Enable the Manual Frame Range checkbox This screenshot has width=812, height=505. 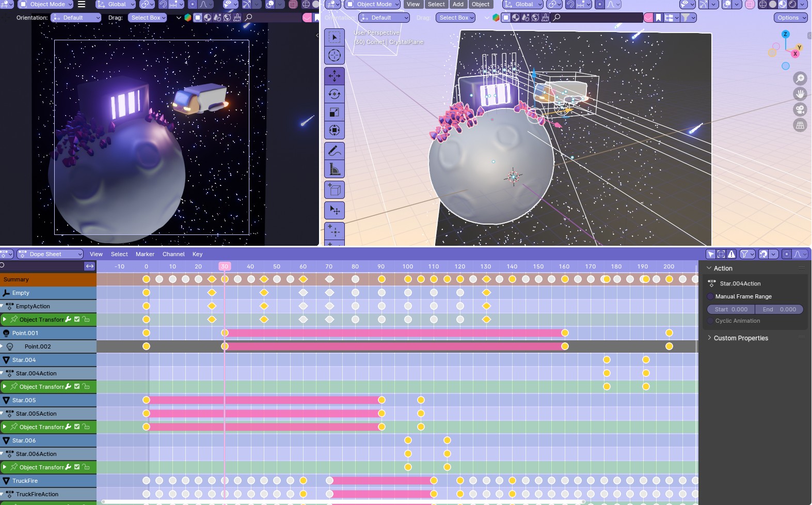tap(710, 296)
